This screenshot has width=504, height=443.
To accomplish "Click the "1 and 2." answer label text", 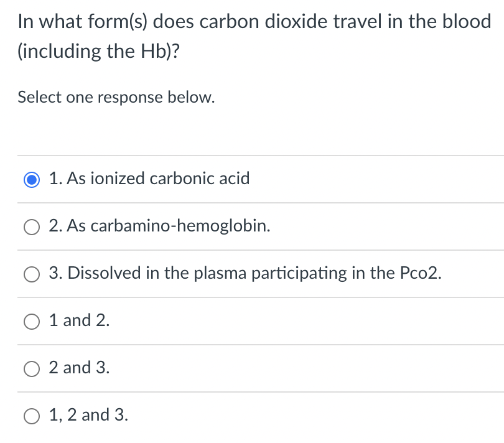I will coord(79,320).
